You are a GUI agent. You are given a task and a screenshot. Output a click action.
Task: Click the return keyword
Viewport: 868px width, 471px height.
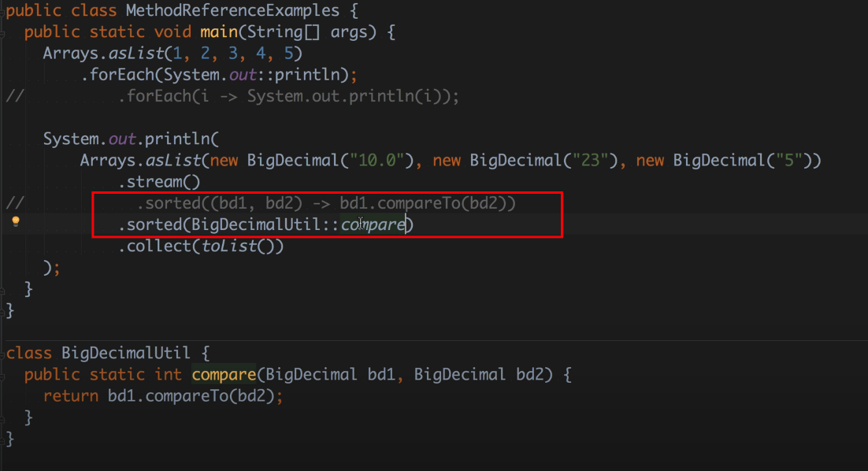(x=71, y=396)
